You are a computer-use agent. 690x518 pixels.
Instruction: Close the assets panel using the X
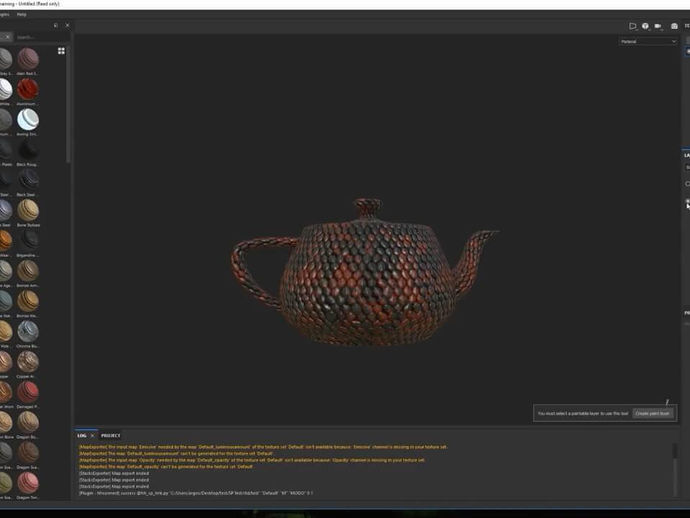tap(67, 26)
